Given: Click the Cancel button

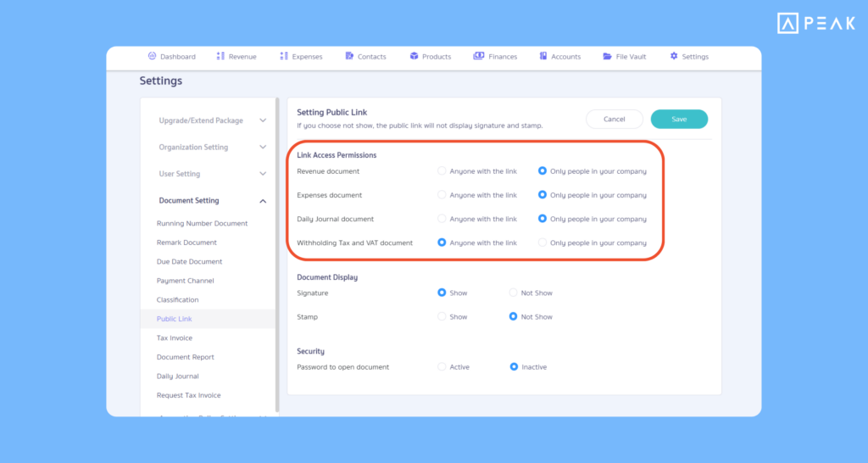Looking at the screenshot, I should tap(615, 119).
